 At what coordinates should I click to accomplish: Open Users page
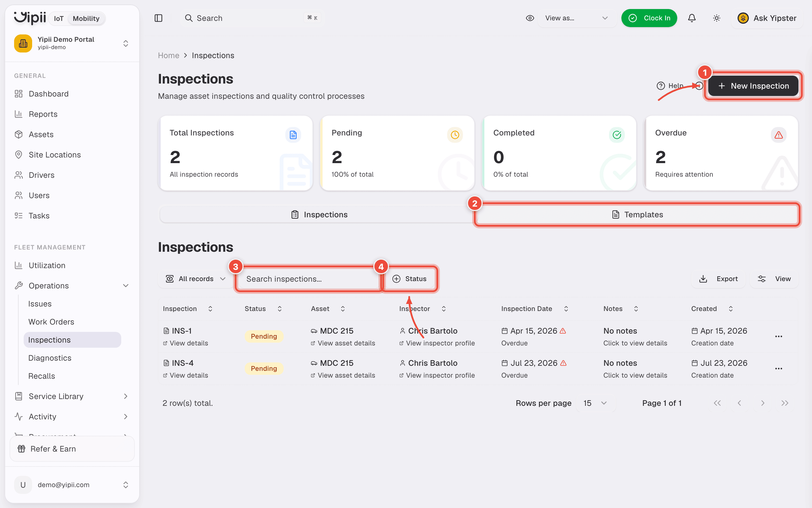click(x=39, y=196)
